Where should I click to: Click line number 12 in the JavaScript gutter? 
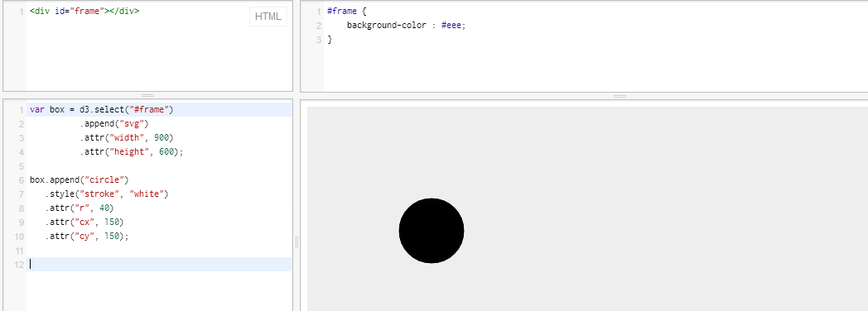19,265
